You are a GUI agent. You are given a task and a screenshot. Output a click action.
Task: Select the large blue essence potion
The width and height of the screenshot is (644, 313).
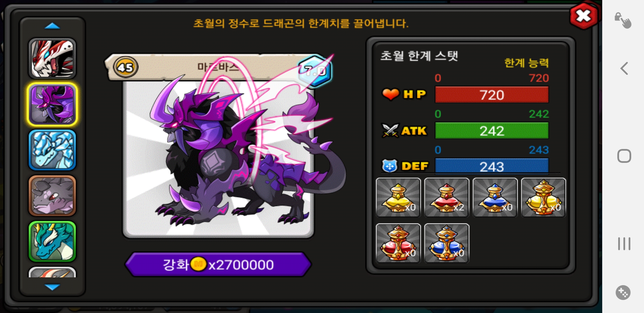[447, 243]
